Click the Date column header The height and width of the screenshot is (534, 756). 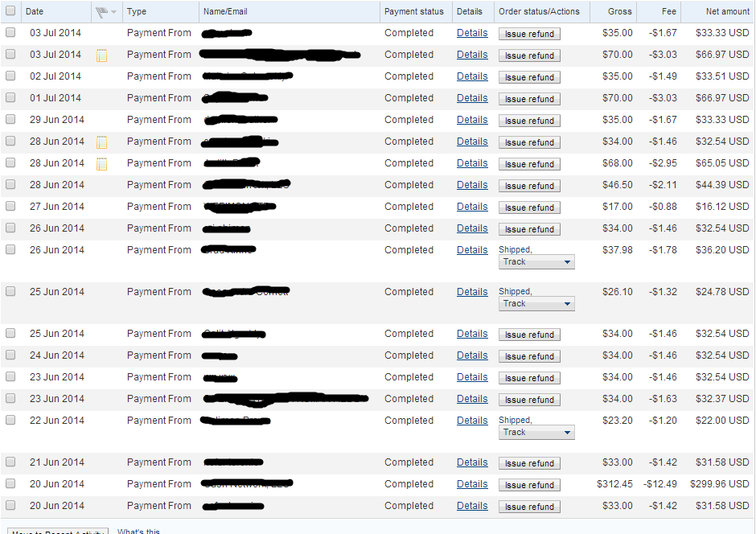point(35,12)
